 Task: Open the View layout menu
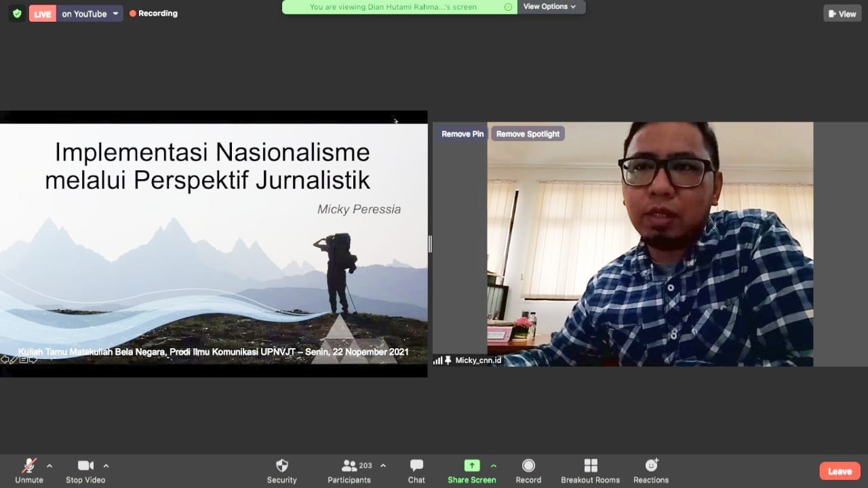(x=842, y=14)
